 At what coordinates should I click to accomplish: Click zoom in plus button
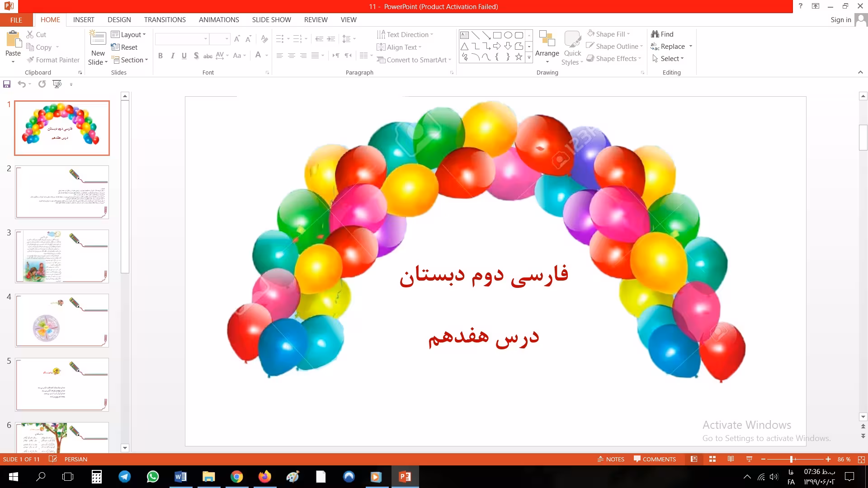[x=828, y=459]
